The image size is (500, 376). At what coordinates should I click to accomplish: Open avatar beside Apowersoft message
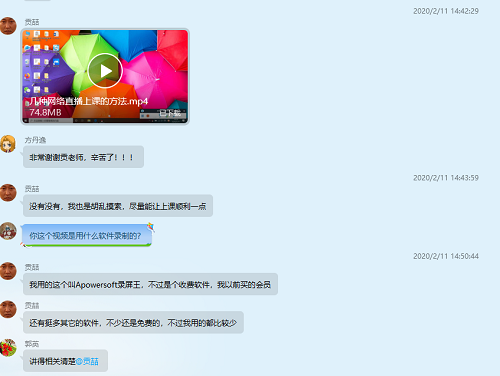pos(8,271)
